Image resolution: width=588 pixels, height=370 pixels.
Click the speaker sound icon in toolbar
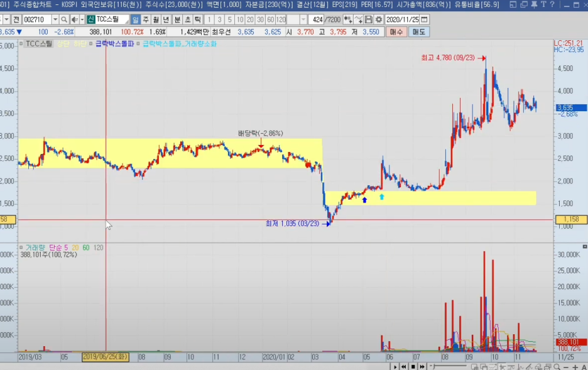point(74,19)
